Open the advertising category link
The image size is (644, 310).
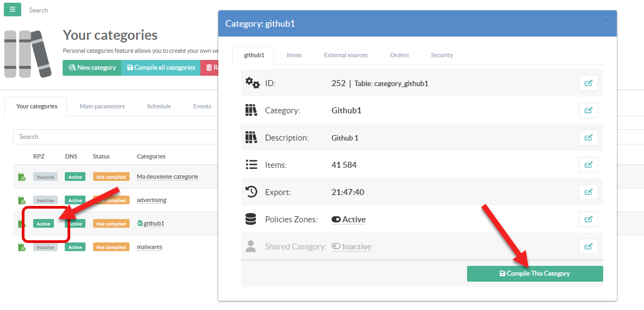(x=151, y=200)
